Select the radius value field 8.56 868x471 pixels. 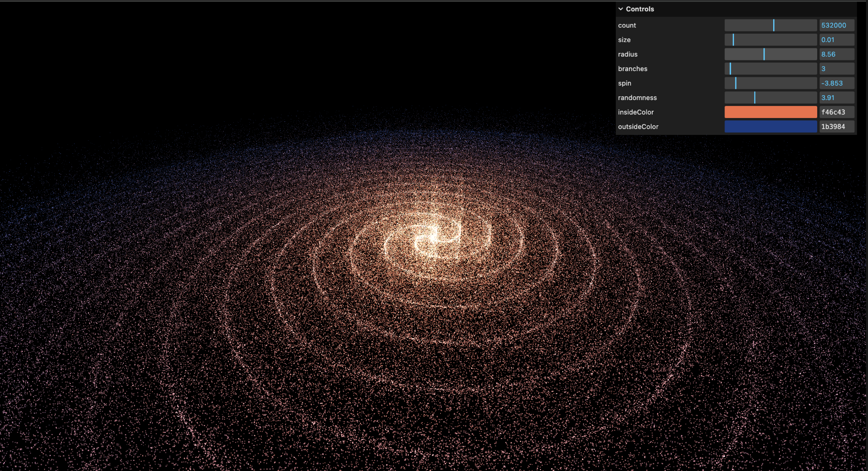click(836, 54)
